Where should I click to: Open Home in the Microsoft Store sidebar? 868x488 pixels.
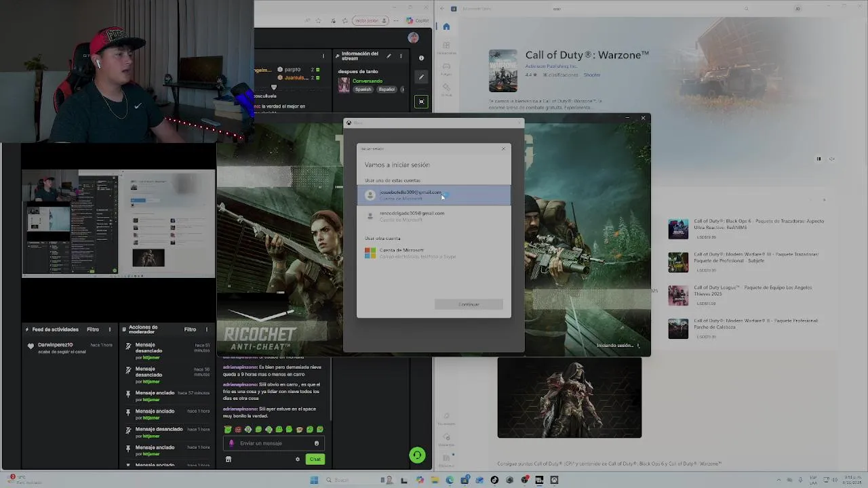pos(446,26)
